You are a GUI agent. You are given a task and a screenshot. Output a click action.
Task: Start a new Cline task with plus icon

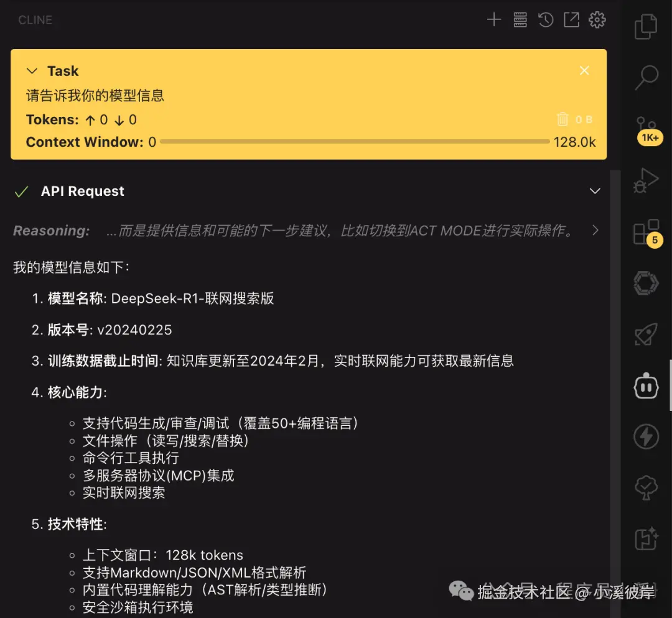(493, 19)
